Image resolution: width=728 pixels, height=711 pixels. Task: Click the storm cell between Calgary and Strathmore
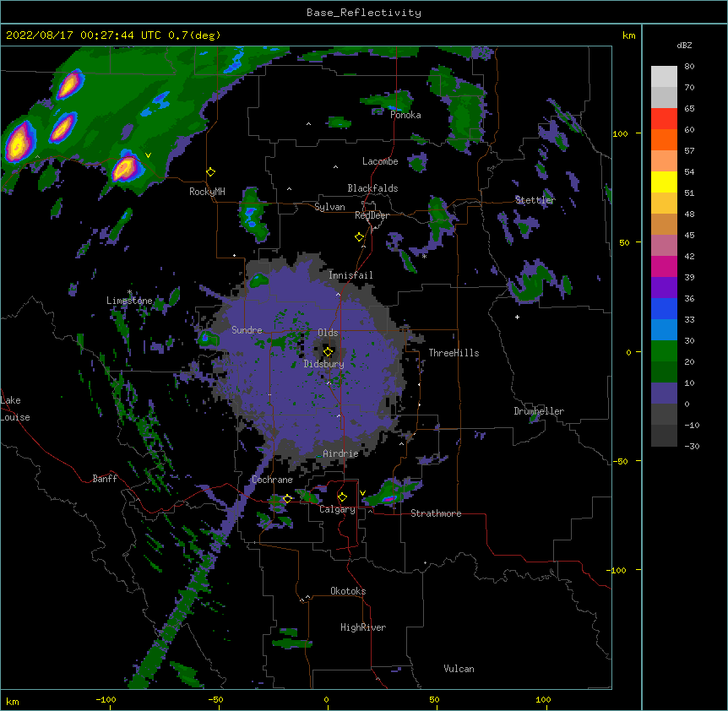click(391, 493)
